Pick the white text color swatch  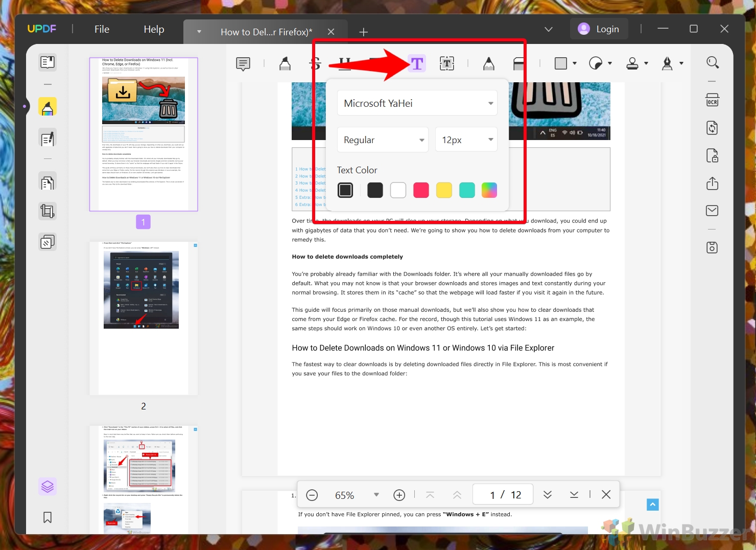(398, 190)
